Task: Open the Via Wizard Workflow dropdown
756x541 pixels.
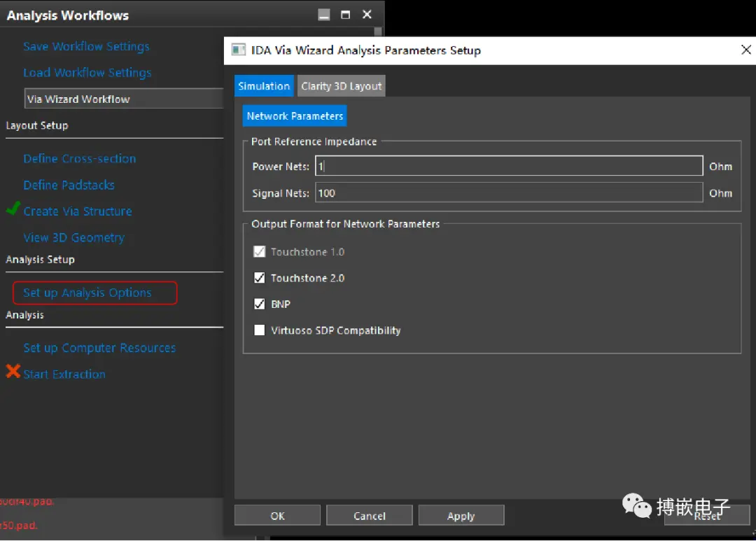Action: coord(124,99)
